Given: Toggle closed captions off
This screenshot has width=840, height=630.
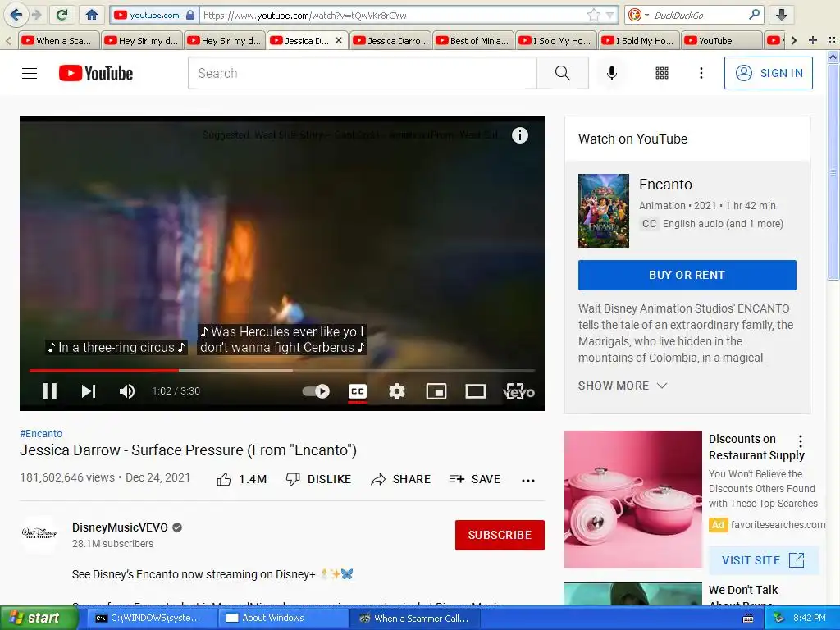Looking at the screenshot, I should 358,391.
